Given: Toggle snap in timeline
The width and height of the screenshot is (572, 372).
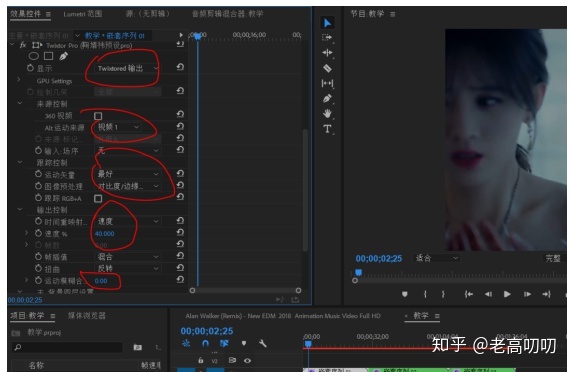Looking at the screenshot, I should click(x=205, y=343).
